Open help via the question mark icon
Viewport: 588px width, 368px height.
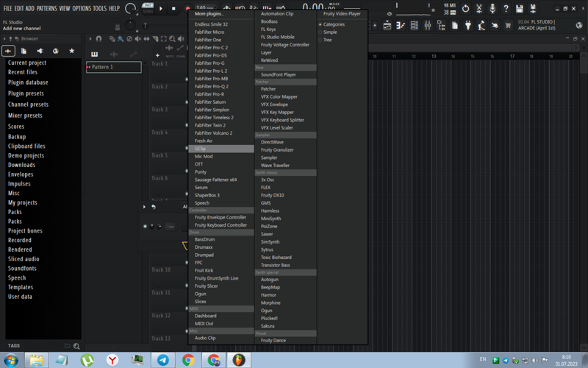(x=506, y=9)
